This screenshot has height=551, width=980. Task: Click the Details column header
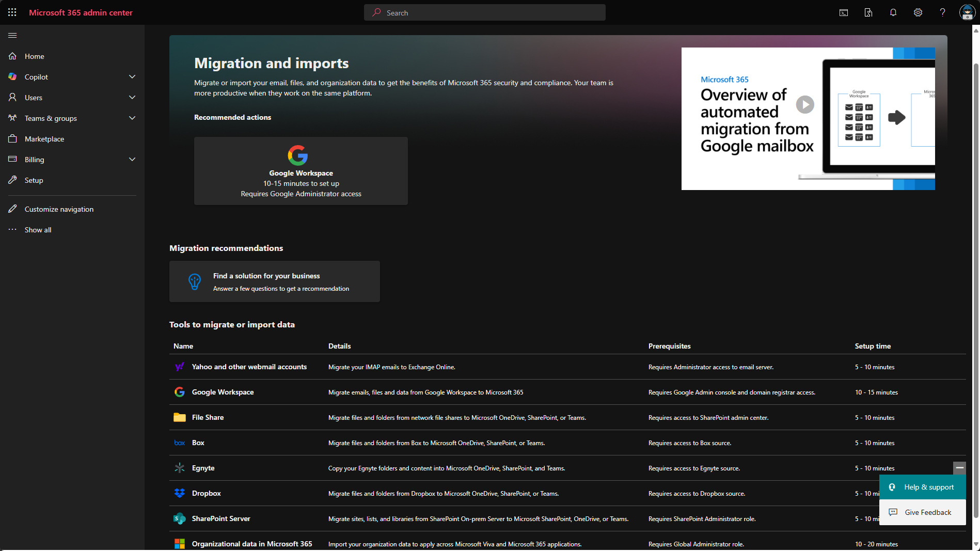pos(339,346)
